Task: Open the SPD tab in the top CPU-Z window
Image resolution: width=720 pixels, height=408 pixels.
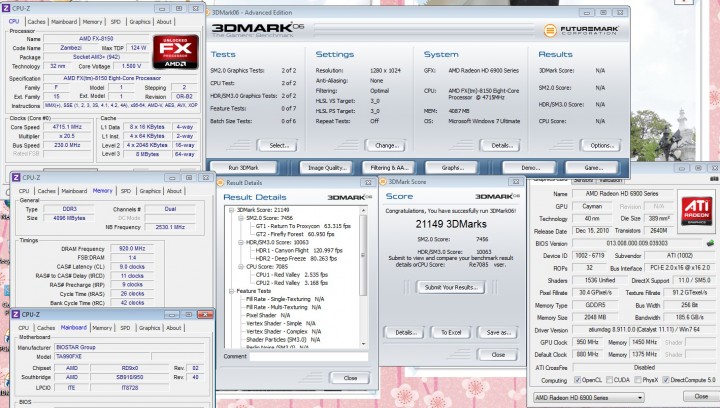Action: click(x=116, y=22)
